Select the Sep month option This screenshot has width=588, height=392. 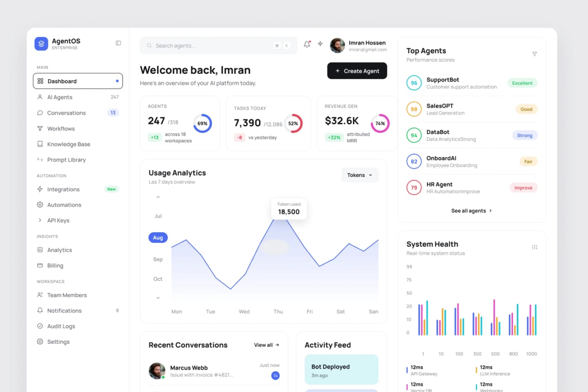click(x=158, y=259)
